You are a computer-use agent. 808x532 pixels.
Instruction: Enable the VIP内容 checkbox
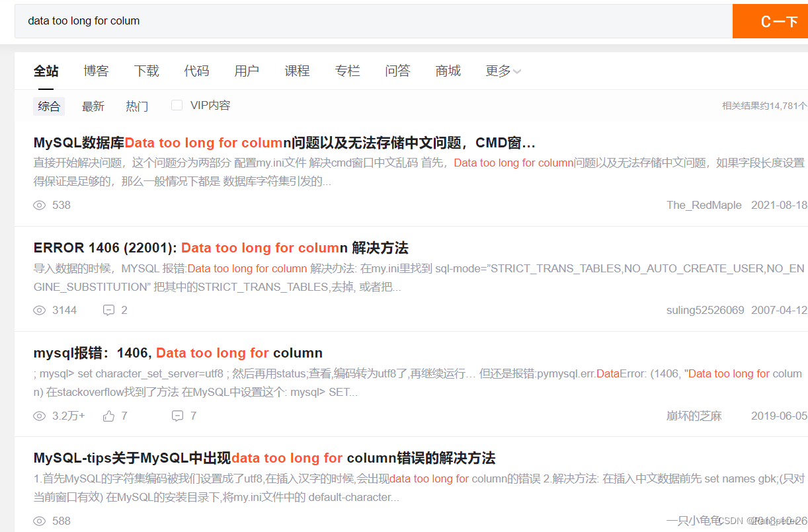point(177,105)
